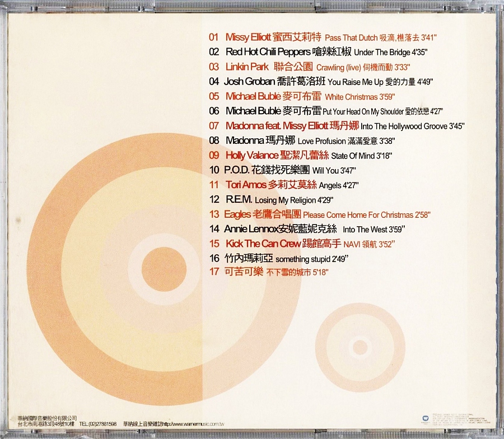The width and height of the screenshot is (504, 439).
Task: Click the artist name "R.E.M."
Action: tap(239, 200)
